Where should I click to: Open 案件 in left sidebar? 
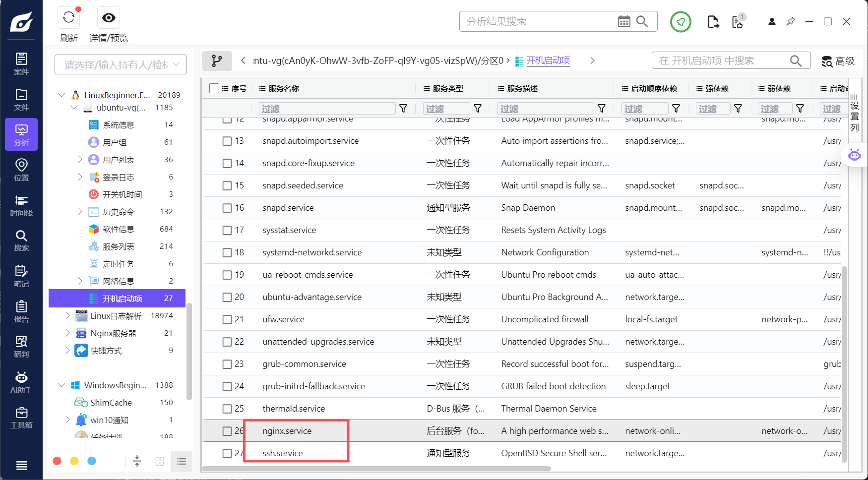tap(21, 63)
